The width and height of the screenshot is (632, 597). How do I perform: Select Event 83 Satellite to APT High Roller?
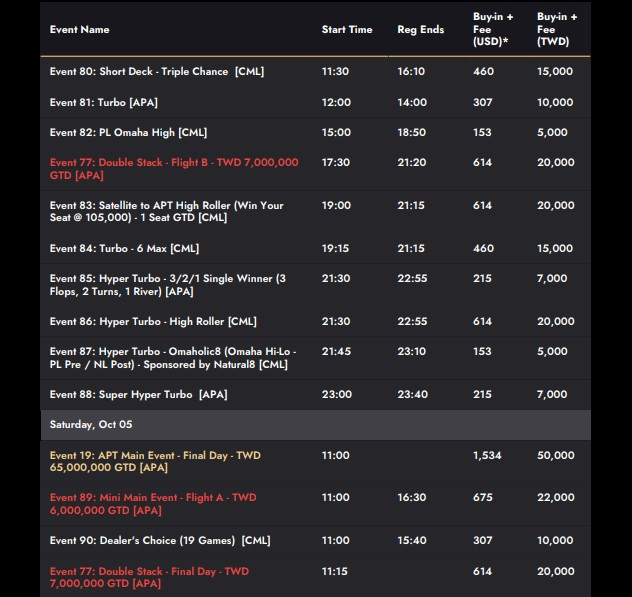(x=167, y=211)
